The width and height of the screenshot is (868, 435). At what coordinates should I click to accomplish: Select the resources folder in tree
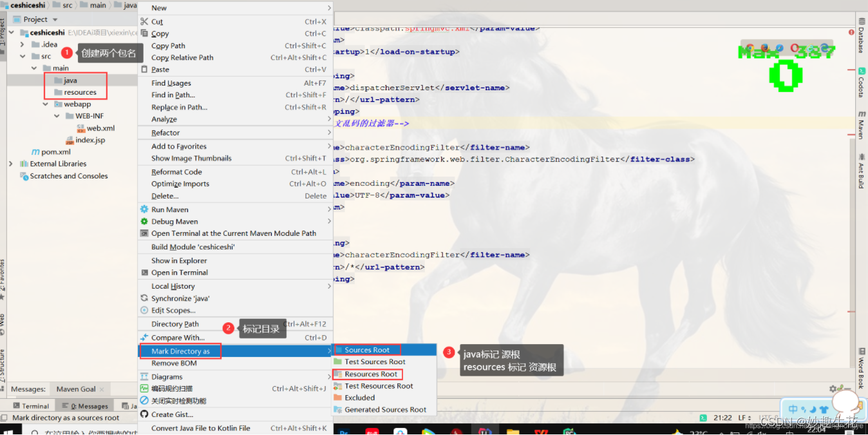pos(80,92)
